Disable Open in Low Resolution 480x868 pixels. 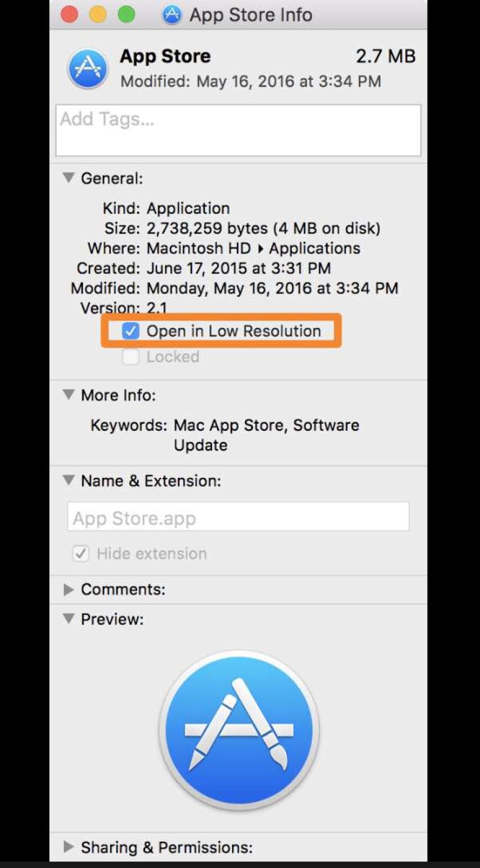coord(130,331)
